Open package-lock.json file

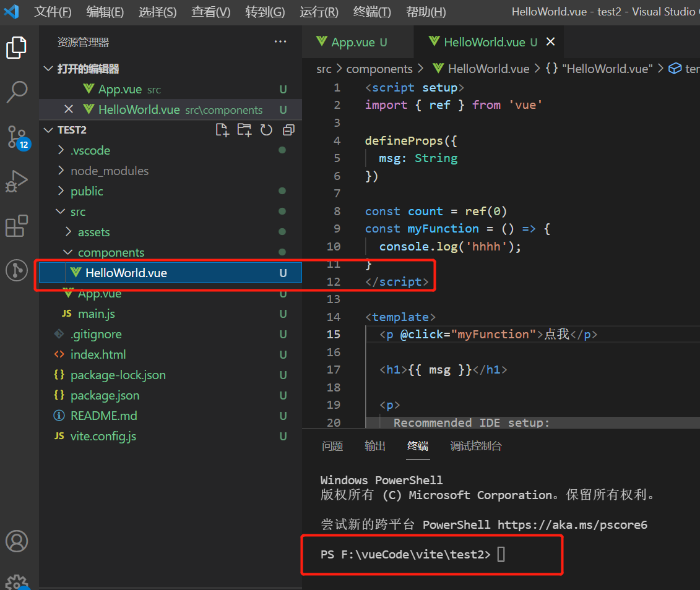coord(171,375)
